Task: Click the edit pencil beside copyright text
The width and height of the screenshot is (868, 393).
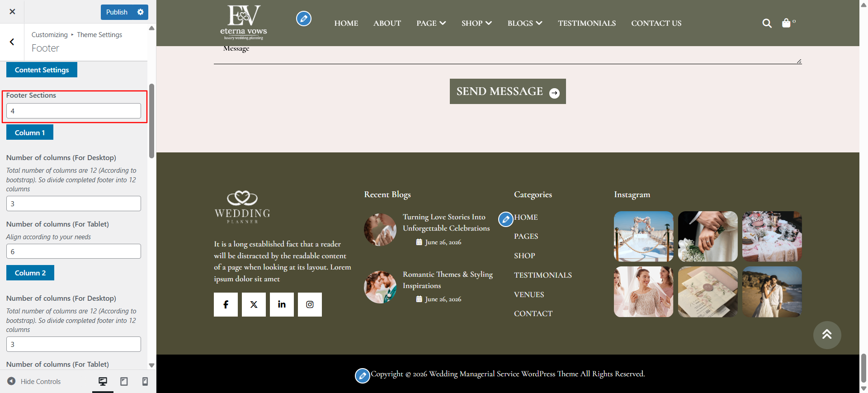Action: (363, 375)
